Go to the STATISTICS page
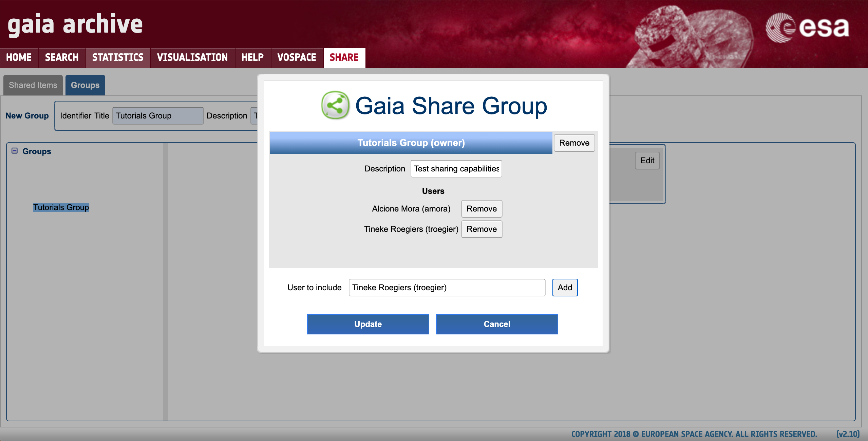 [118, 57]
